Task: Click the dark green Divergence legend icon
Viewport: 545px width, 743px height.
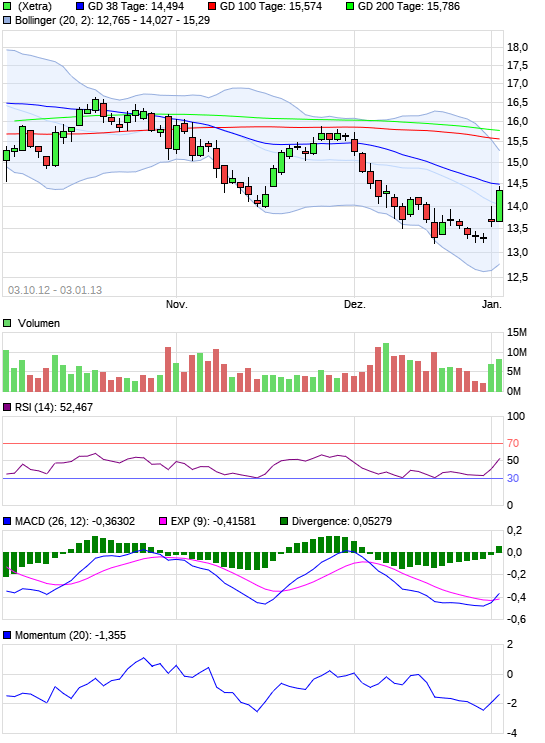Action: 284,521
